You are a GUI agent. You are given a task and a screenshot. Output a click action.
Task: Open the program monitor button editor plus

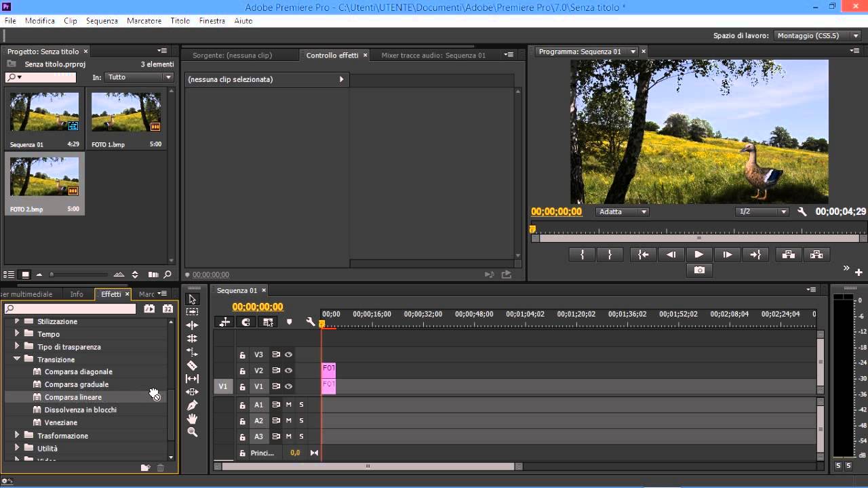(859, 272)
